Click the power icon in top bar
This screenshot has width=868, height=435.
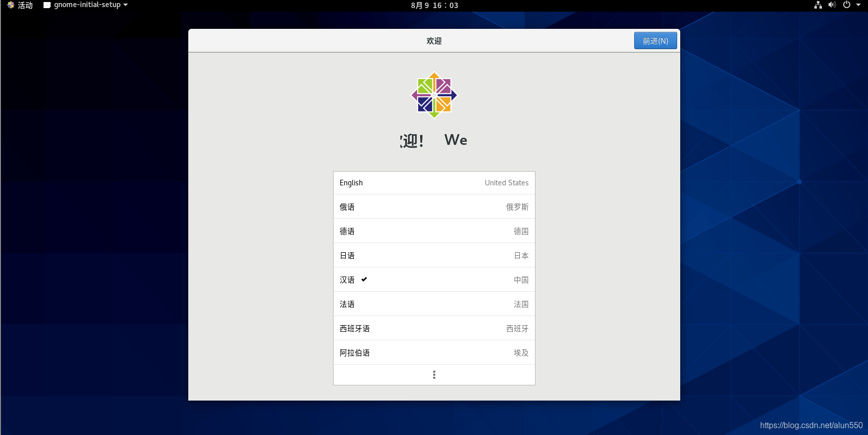(846, 5)
